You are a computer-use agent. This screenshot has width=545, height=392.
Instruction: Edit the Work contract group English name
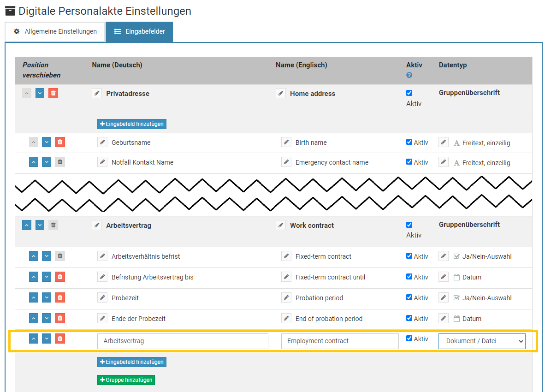(x=281, y=225)
